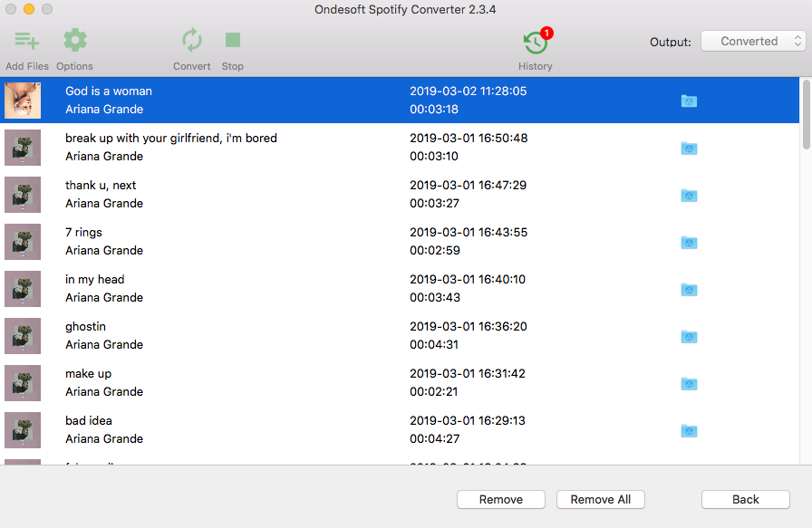This screenshot has height=528, width=812.
Task: Open output folder for break up with your girlfriend
Action: tap(689, 149)
